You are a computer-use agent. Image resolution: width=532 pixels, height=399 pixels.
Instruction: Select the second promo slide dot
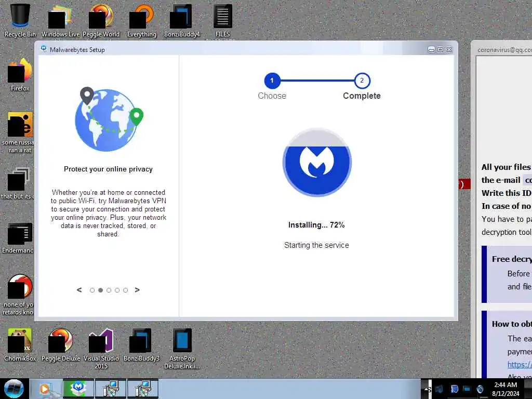click(x=100, y=290)
